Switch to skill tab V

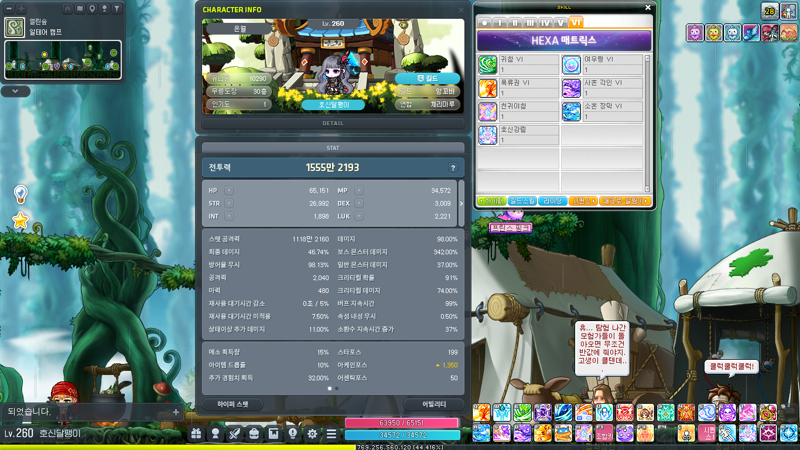click(x=561, y=23)
